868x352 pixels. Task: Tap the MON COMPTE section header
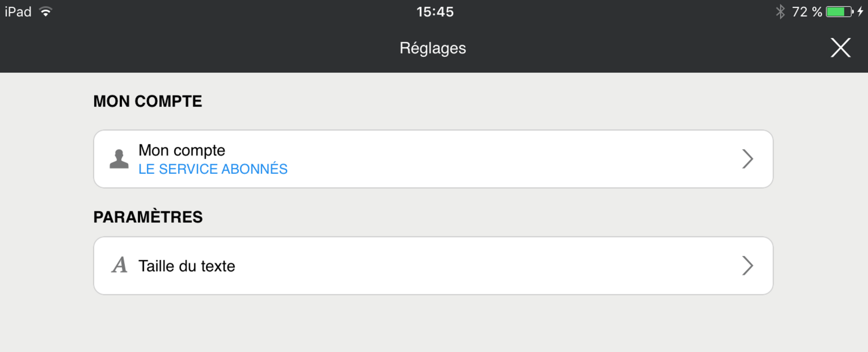pos(148,101)
